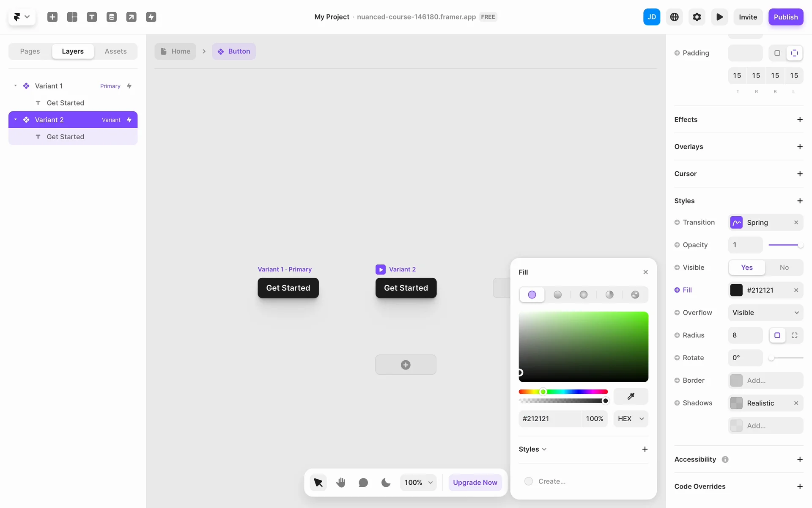Set Visible to No
This screenshot has width=812, height=508.
click(x=784, y=268)
